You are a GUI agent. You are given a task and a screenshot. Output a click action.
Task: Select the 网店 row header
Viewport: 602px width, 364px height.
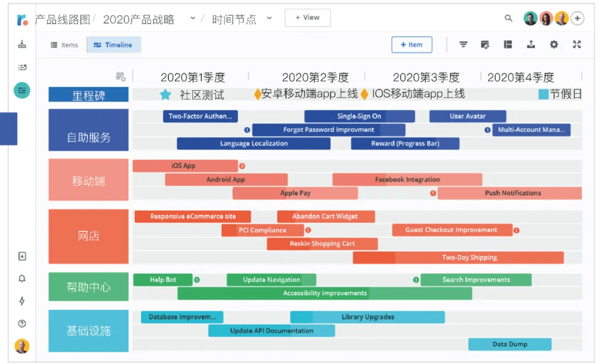pyautogui.click(x=88, y=236)
